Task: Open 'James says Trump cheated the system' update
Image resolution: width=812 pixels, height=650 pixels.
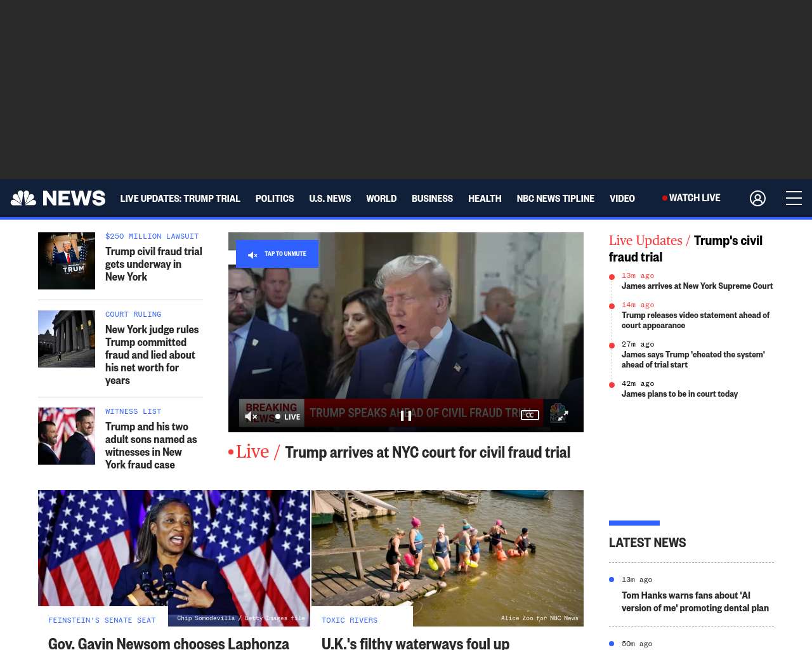Action: coord(693,360)
